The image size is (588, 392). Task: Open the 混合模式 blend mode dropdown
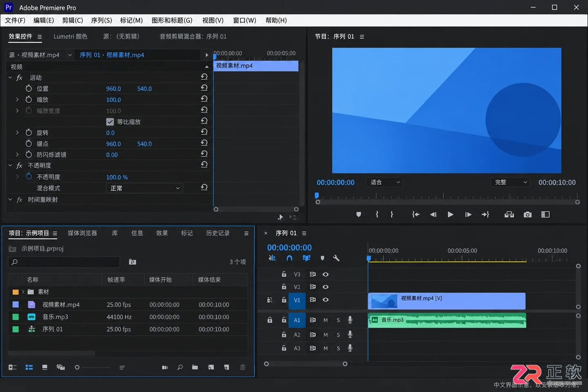(x=144, y=188)
